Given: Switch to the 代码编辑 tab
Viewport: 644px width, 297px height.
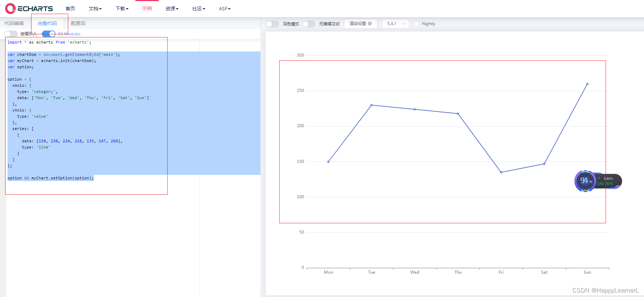Looking at the screenshot, I should point(14,23).
